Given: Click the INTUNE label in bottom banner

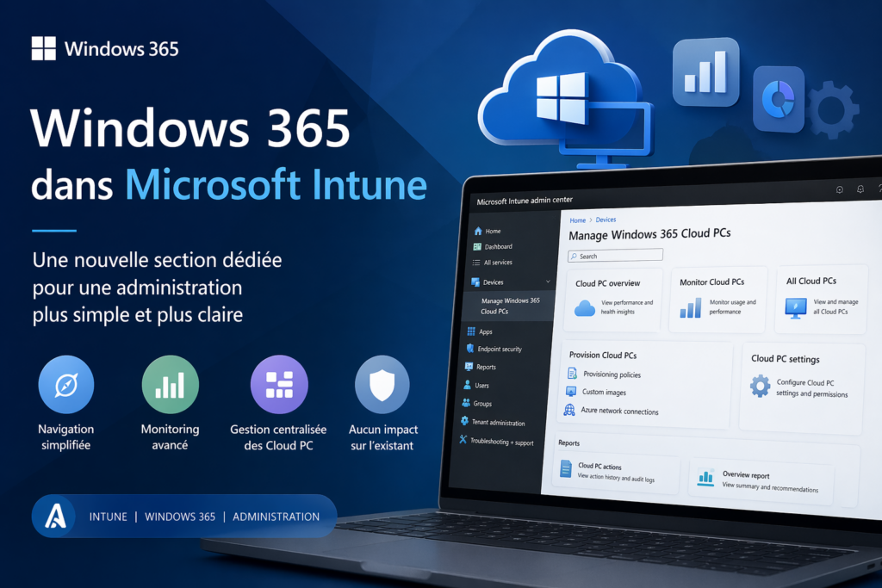Looking at the screenshot, I should click(x=108, y=517).
